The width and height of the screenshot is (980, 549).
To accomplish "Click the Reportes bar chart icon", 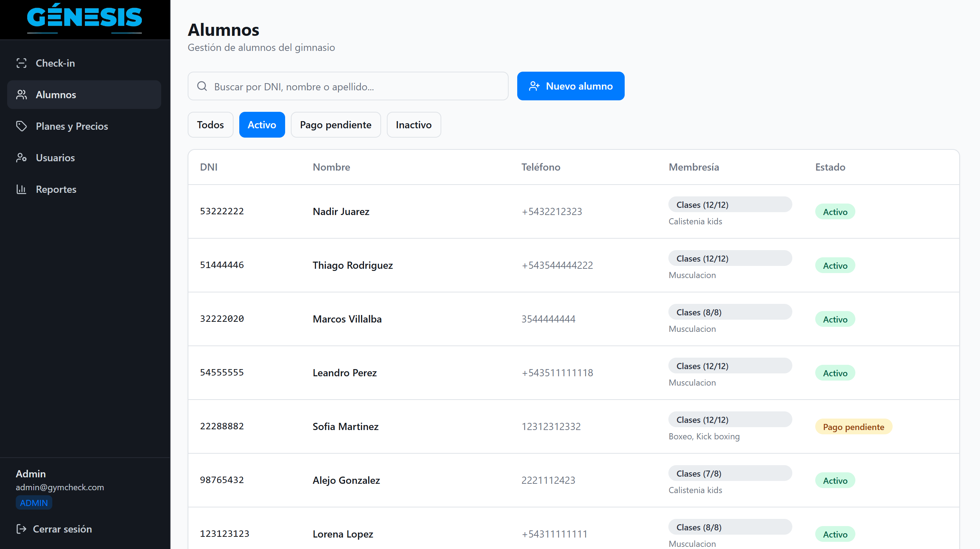I will pos(22,189).
